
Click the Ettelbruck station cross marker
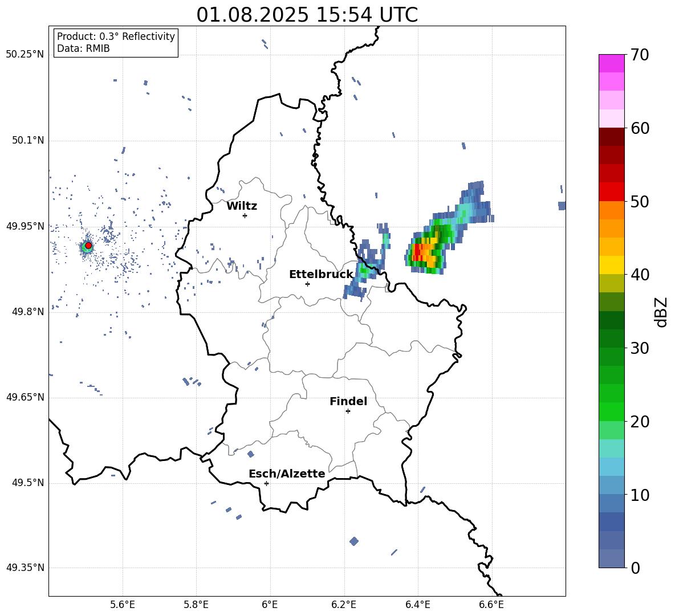(307, 284)
